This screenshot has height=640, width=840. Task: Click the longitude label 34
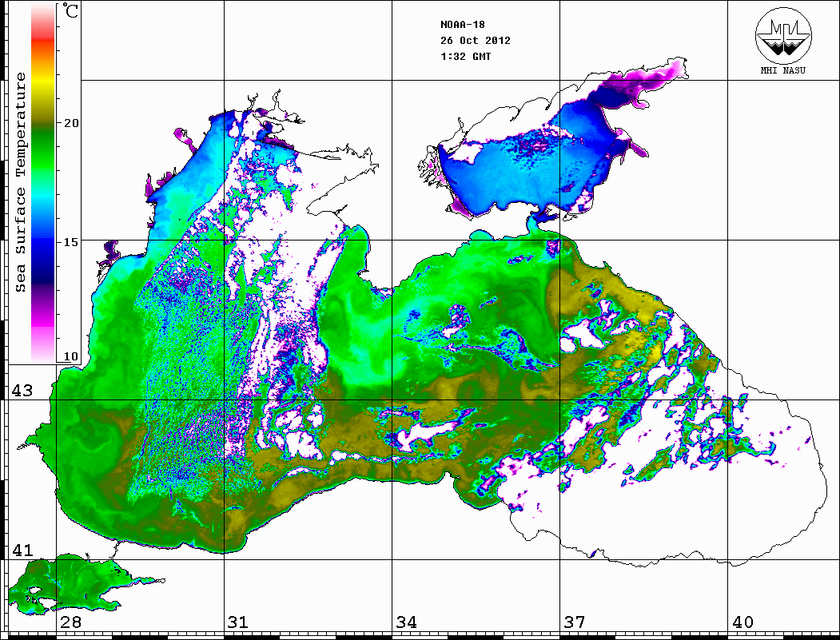click(x=407, y=622)
